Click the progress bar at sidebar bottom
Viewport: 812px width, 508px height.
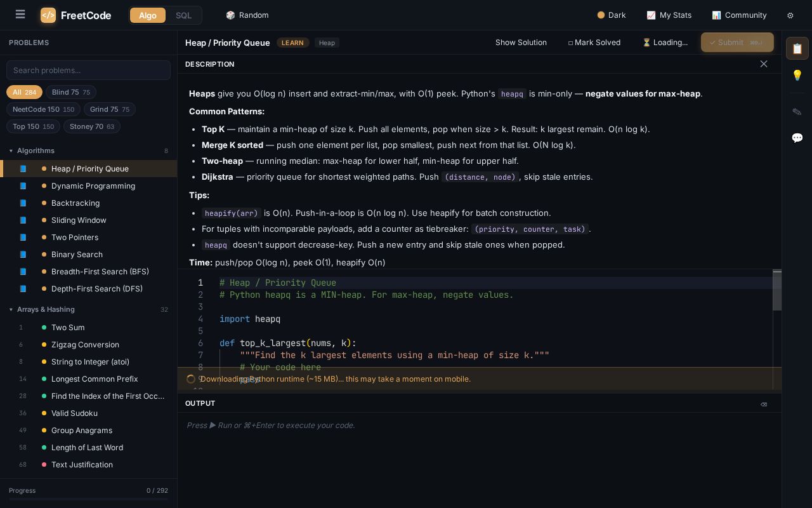click(x=88, y=500)
